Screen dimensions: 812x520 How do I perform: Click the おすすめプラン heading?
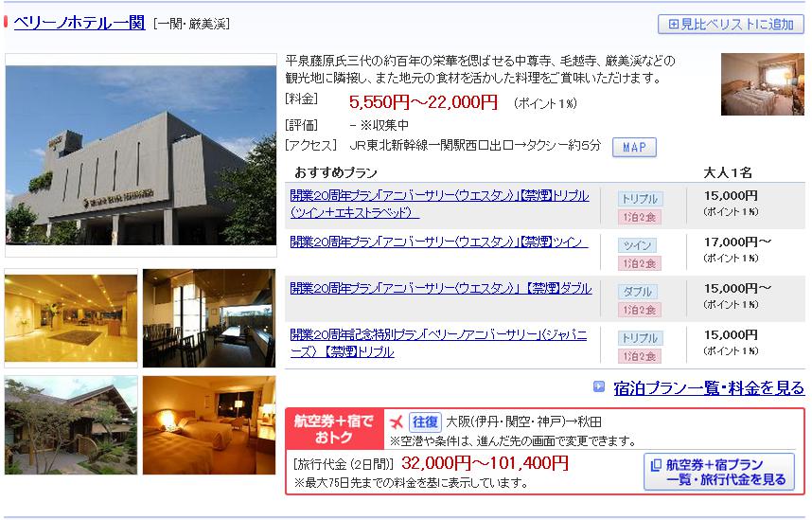tap(336, 172)
